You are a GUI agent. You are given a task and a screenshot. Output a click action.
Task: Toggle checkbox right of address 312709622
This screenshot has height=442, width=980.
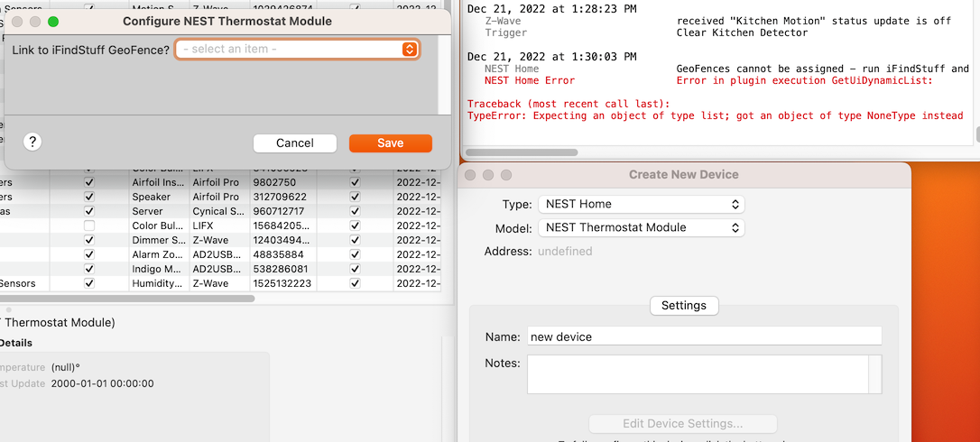click(355, 197)
